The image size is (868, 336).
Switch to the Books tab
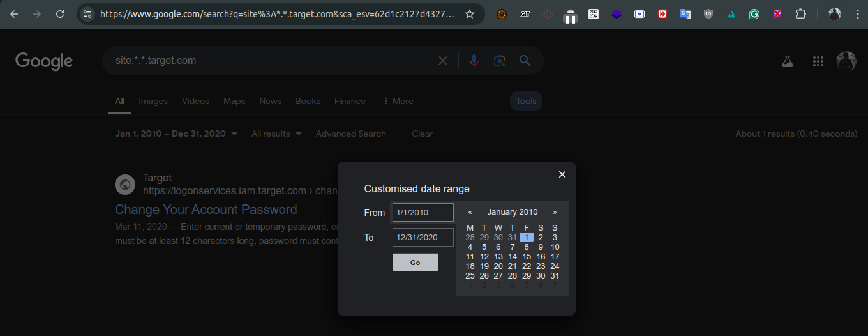pyautogui.click(x=308, y=101)
